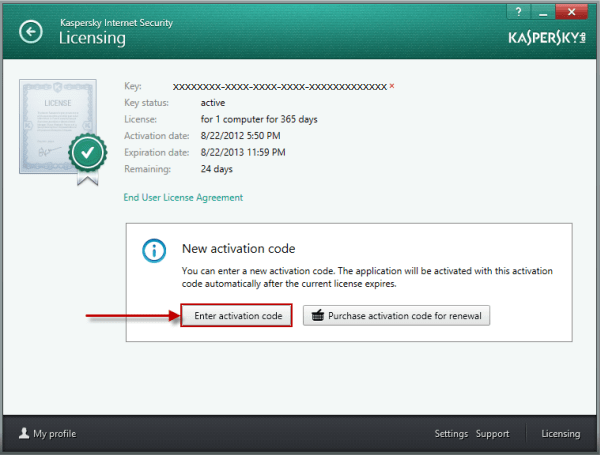This screenshot has height=455, width=600.
Task: Click the 'Licensing' header title
Action: click(92, 38)
